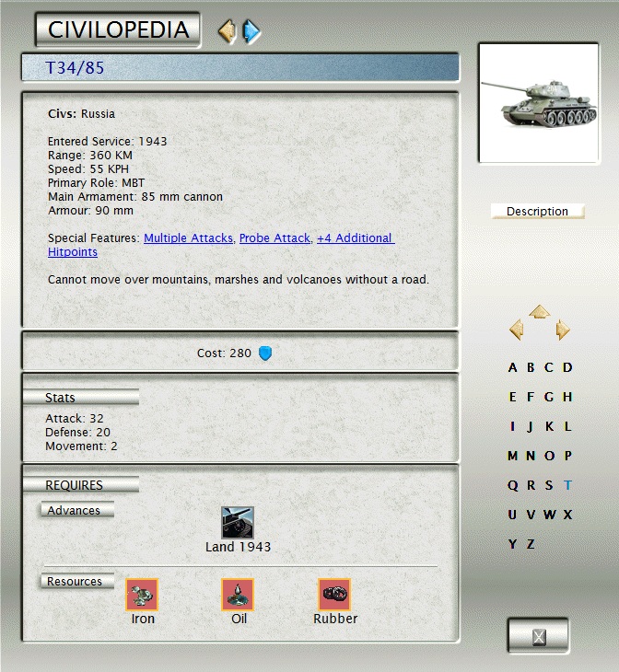Click the Iron label under its icon
This screenshot has height=672, width=619.
coord(143,619)
